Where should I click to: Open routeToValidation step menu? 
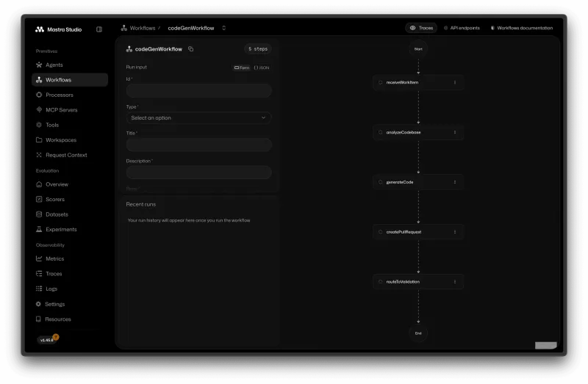click(x=455, y=282)
